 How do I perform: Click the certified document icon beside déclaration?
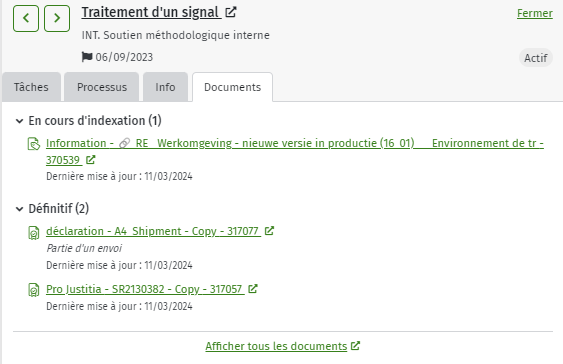coord(34,233)
